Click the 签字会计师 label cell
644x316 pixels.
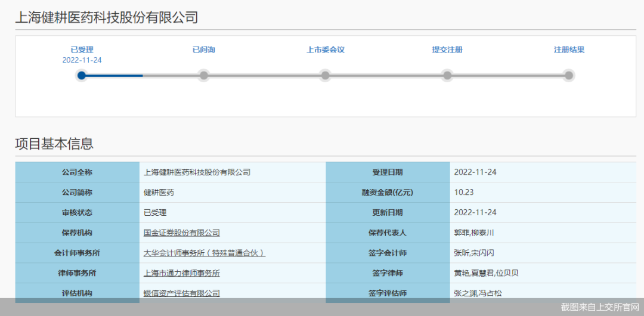388,253
